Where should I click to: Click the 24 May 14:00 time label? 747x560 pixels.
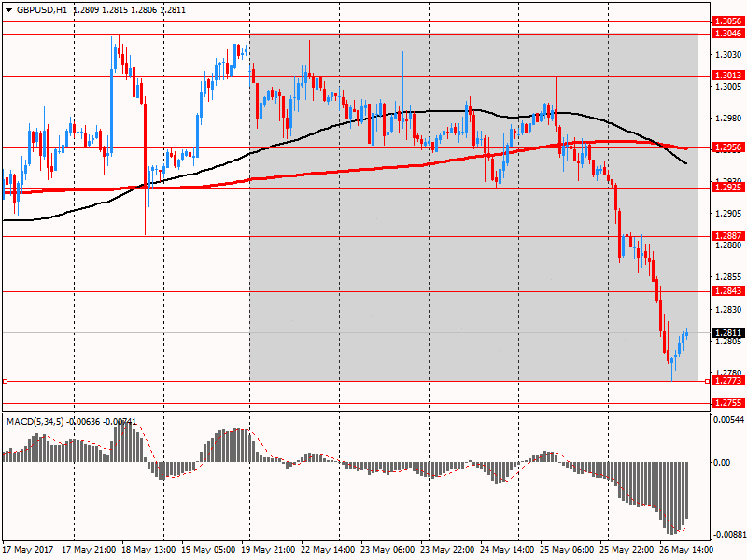507,549
